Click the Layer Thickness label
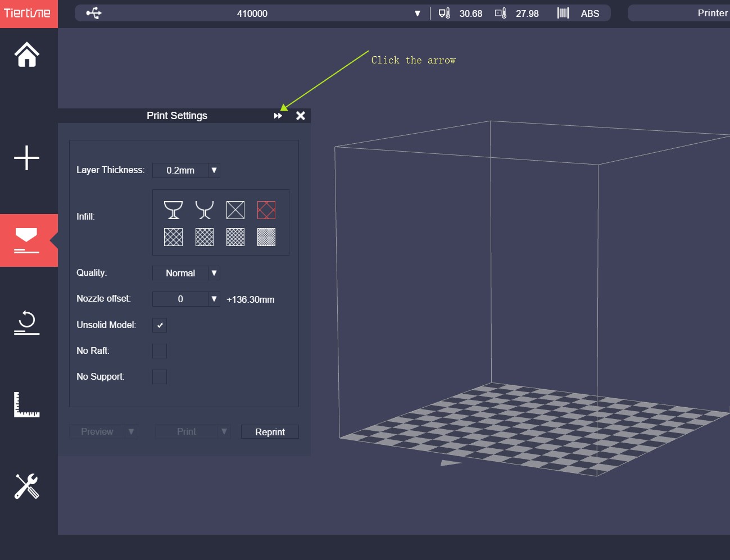730x560 pixels. [x=111, y=170]
